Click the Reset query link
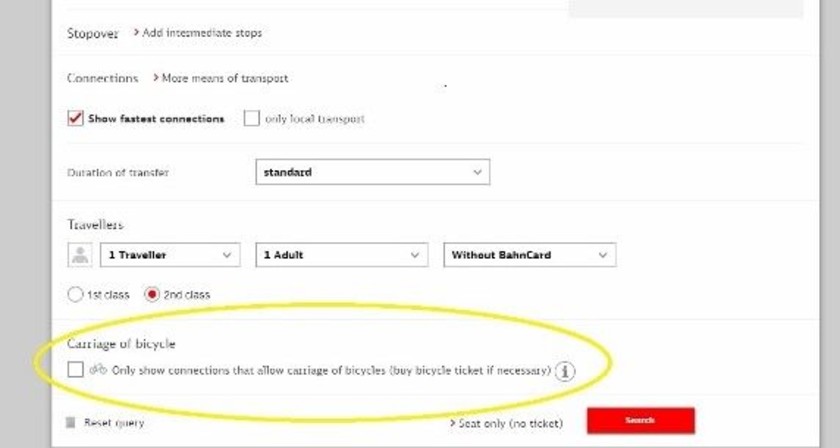840x448 pixels. 114,423
